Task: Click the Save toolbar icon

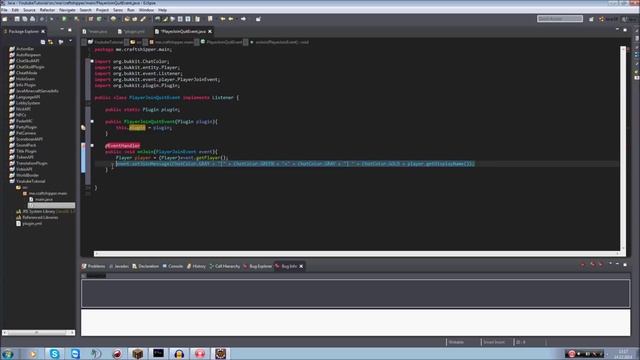Action: click(x=17, y=19)
